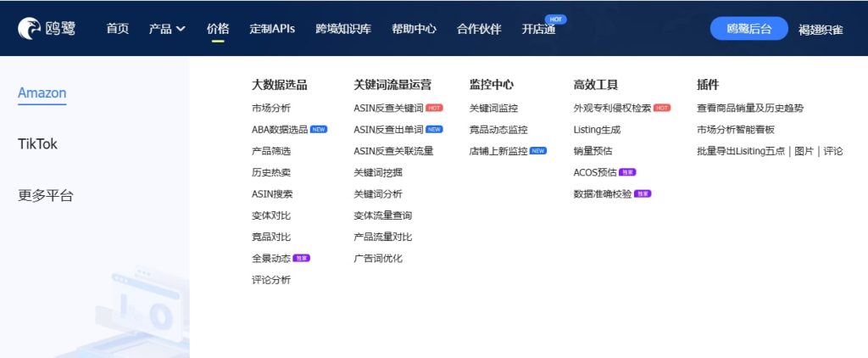Open 竞品动态监控 link
The height and width of the screenshot is (358, 868).
click(x=498, y=130)
